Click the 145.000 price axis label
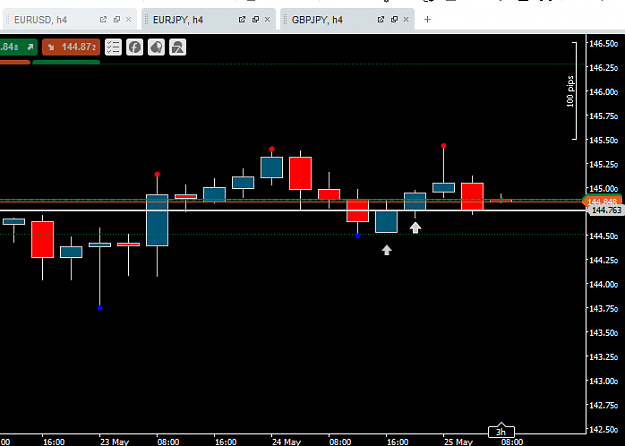The width and height of the screenshot is (625, 446). [x=603, y=188]
